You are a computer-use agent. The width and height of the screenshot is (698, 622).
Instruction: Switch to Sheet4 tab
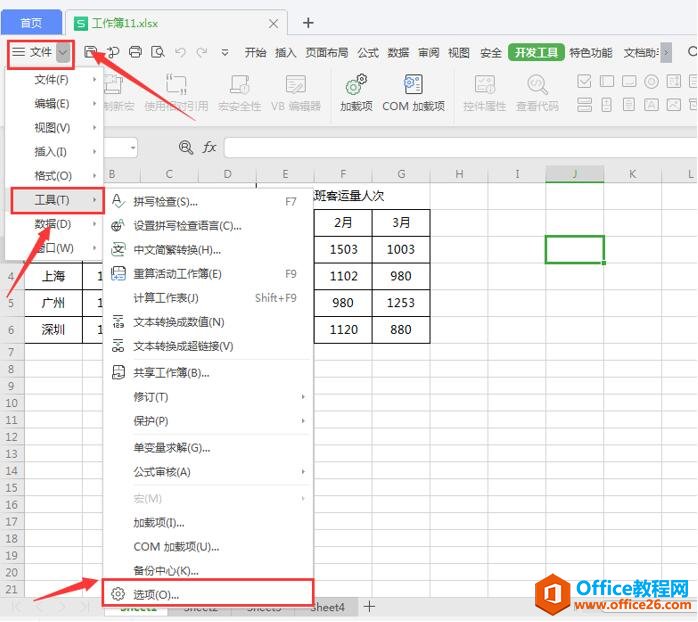click(x=327, y=607)
